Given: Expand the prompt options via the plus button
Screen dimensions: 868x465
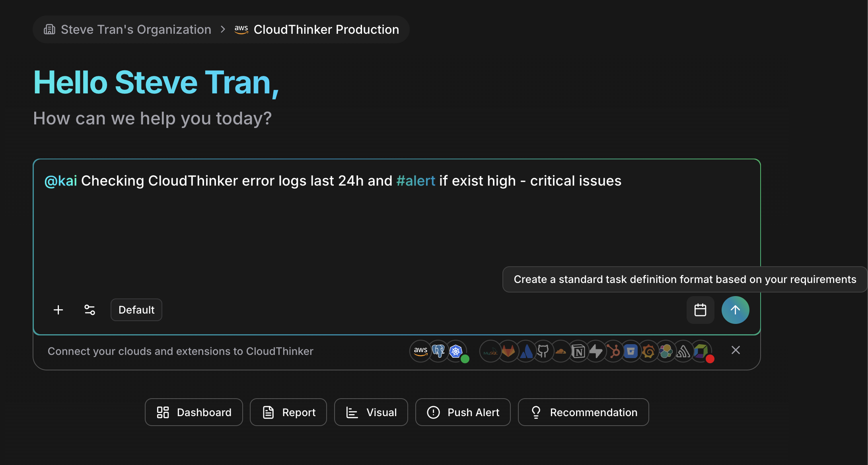Looking at the screenshot, I should (x=58, y=310).
